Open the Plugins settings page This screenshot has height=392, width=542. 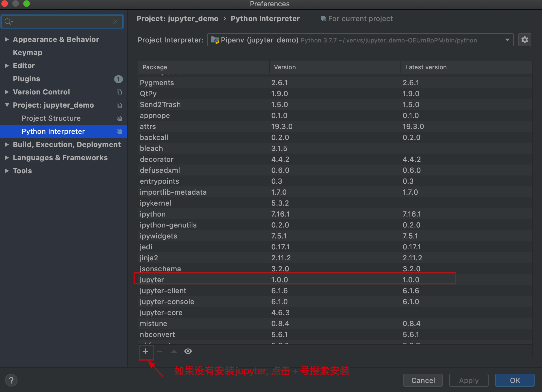27,79
